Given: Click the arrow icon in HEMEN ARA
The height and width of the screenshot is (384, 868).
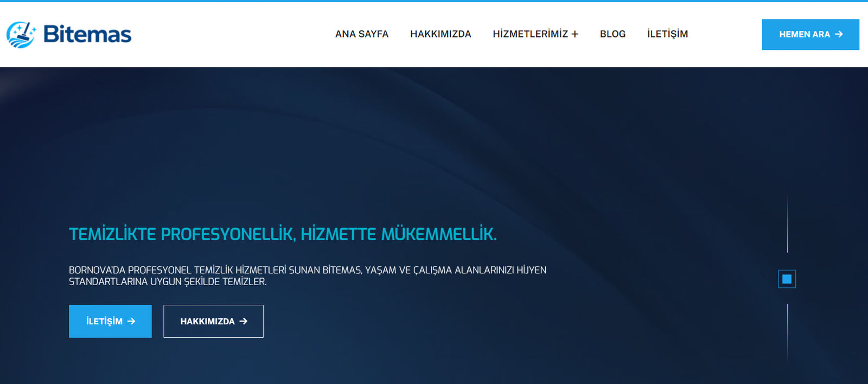Looking at the screenshot, I should [x=839, y=34].
